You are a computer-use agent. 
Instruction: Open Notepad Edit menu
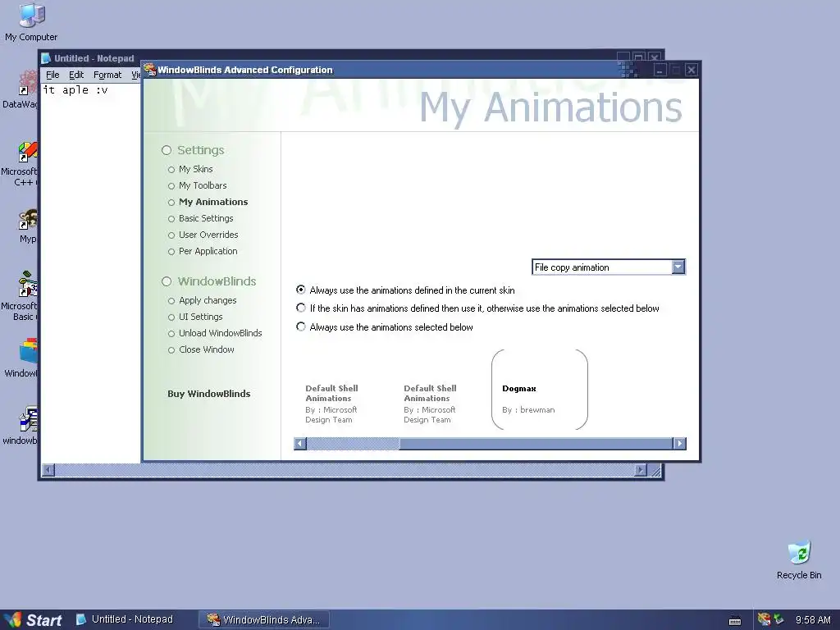(x=76, y=75)
